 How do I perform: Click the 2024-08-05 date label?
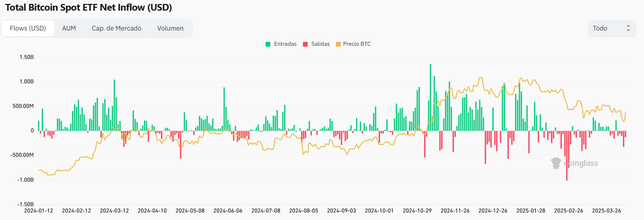click(304, 211)
